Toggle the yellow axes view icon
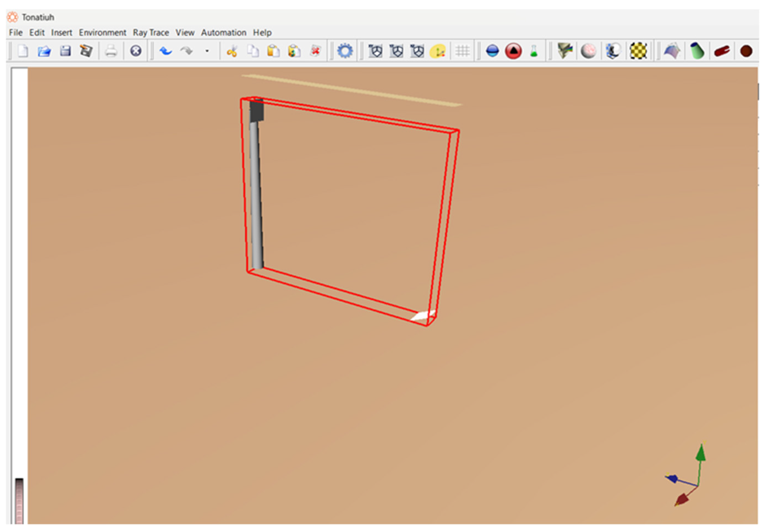The height and width of the screenshot is (532, 764). 438,51
